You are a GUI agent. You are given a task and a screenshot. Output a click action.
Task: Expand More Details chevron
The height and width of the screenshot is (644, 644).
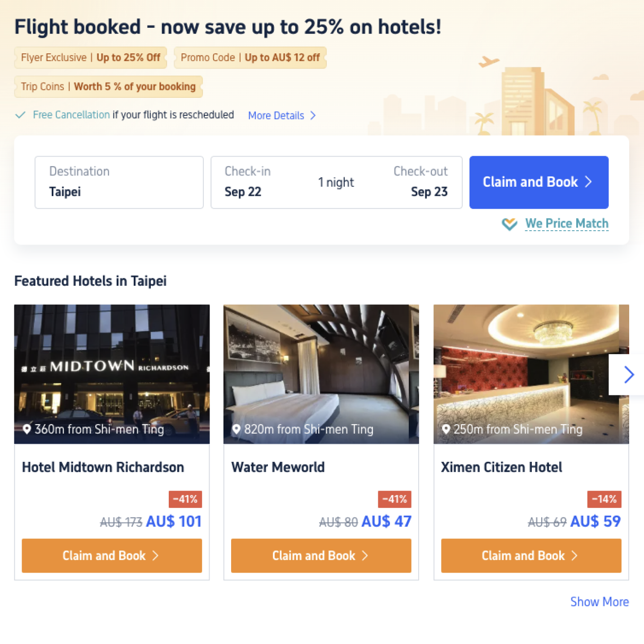tap(313, 115)
